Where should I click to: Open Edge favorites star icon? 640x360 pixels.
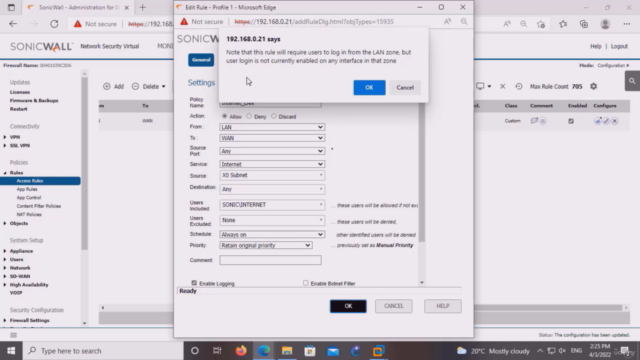[563, 24]
